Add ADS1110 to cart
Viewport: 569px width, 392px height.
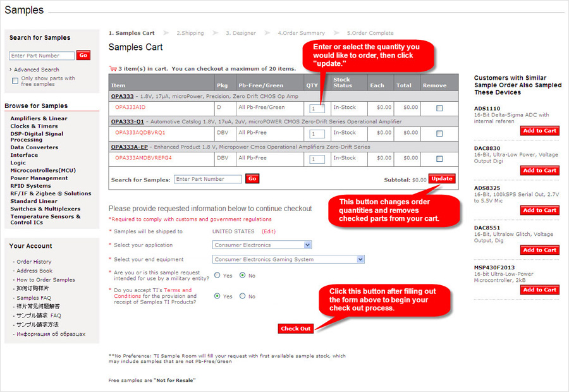[539, 131]
